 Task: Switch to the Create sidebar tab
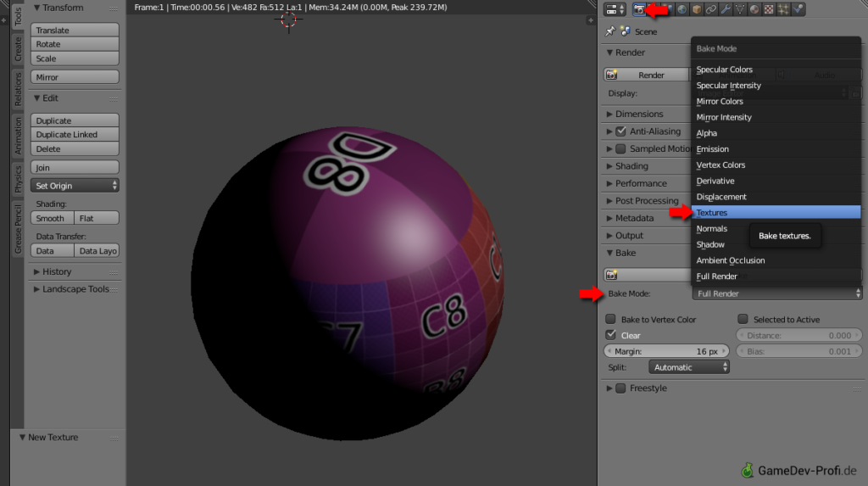tap(18, 48)
